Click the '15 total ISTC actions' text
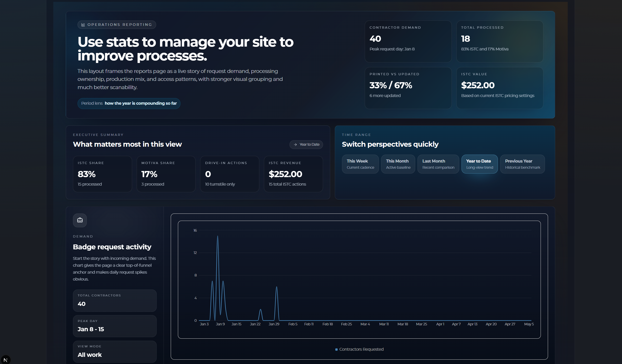The height and width of the screenshot is (364, 622). [287, 184]
